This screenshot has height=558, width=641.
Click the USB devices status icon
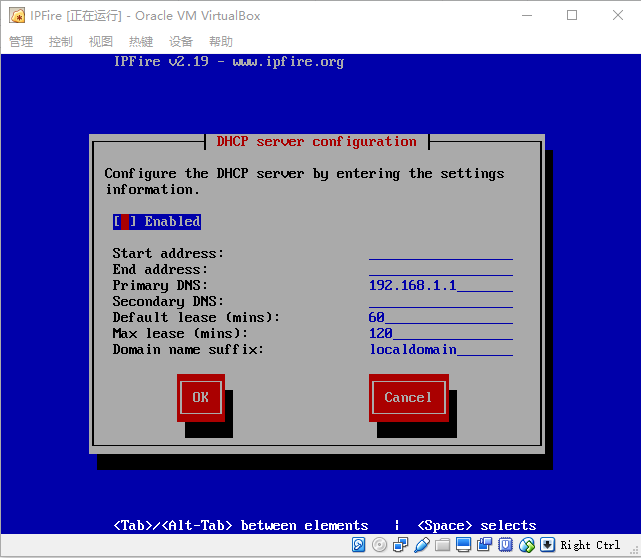[421, 545]
